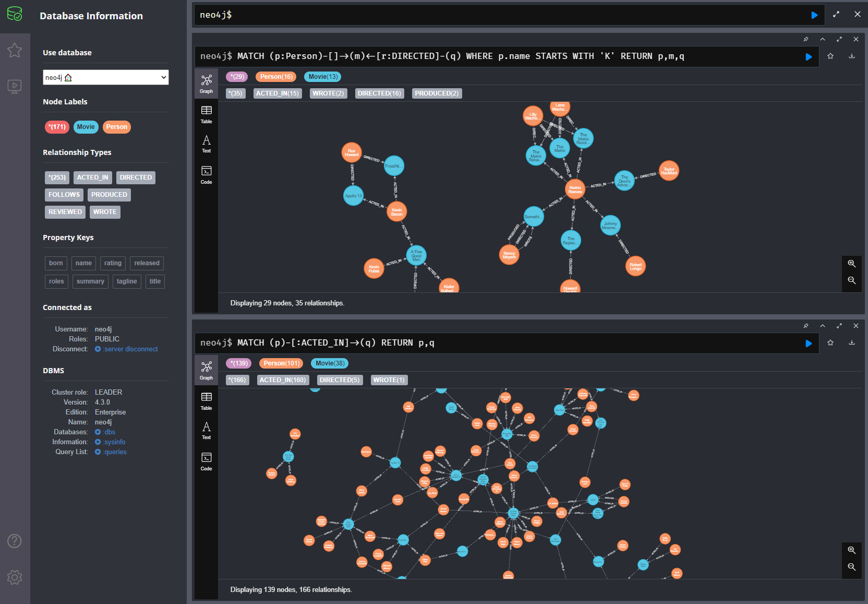Zoom out on the first frame graph
The width and height of the screenshot is (868, 604).
(852, 280)
